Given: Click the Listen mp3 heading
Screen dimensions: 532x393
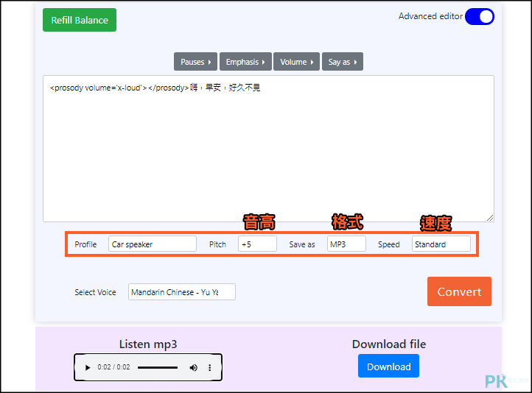Looking at the screenshot, I should tap(148, 344).
